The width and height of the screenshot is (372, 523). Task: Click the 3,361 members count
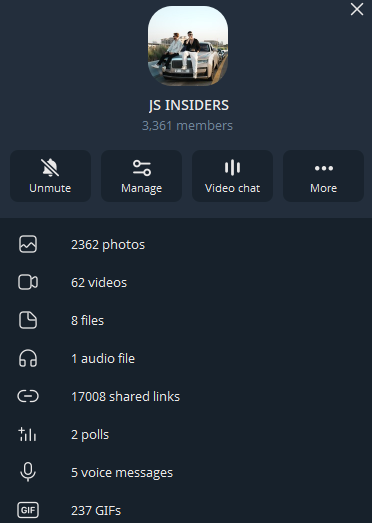pyautogui.click(x=187, y=126)
